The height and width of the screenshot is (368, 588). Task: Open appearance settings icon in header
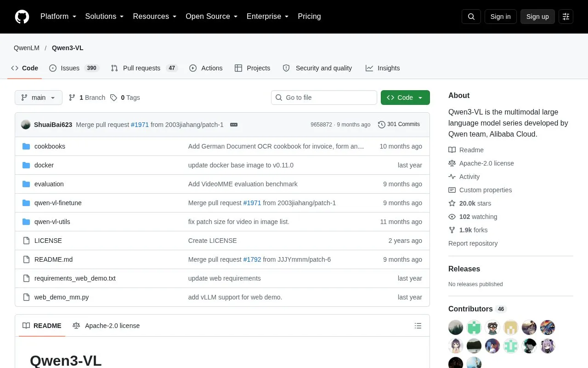pyautogui.click(x=566, y=17)
